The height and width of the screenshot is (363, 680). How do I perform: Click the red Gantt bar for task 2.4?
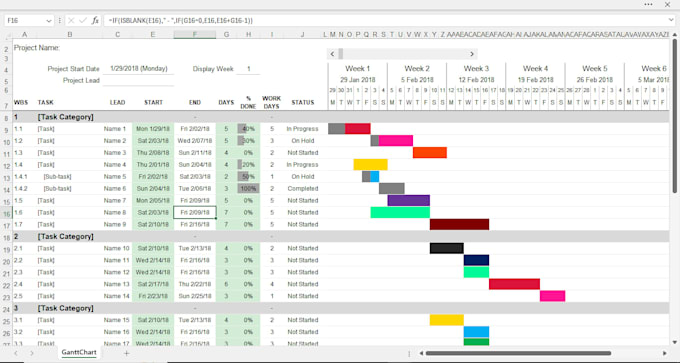point(514,284)
